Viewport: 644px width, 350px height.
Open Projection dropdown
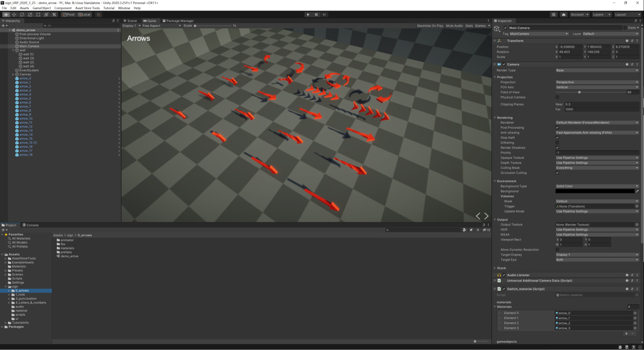point(597,82)
